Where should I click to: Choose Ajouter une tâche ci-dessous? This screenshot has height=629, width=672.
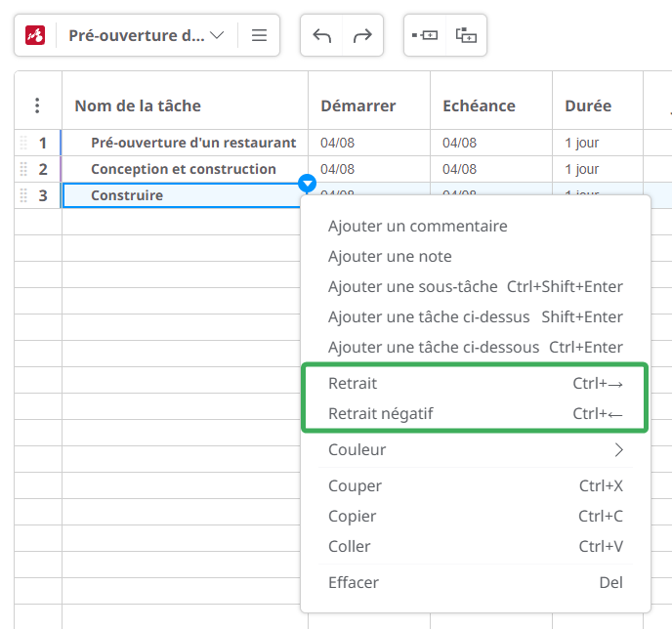476,347
